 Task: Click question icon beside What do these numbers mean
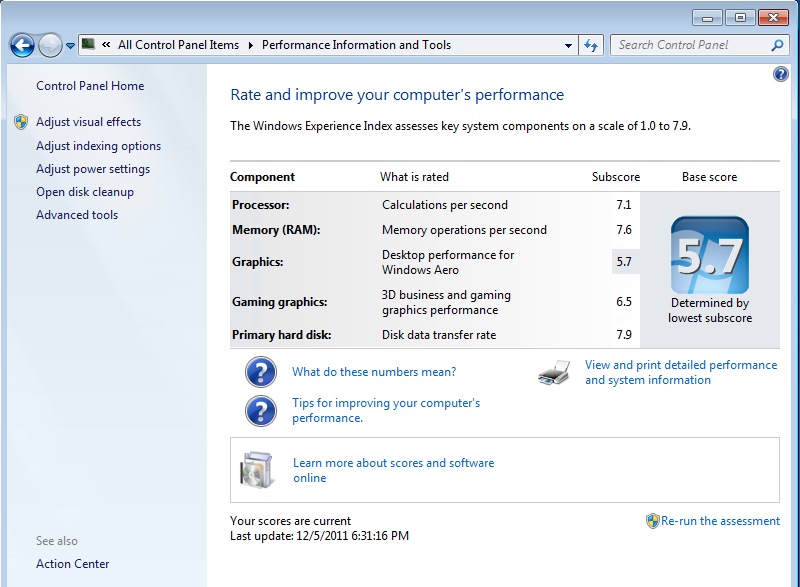point(261,372)
